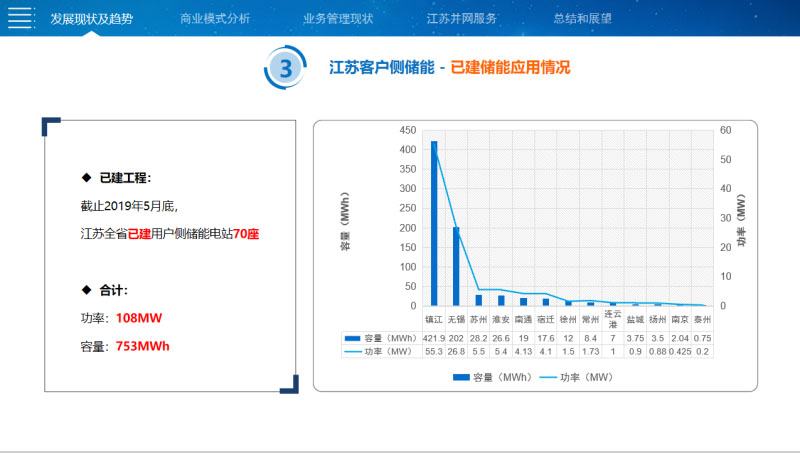Select the tall 镇江 capacity bar

pos(434,223)
